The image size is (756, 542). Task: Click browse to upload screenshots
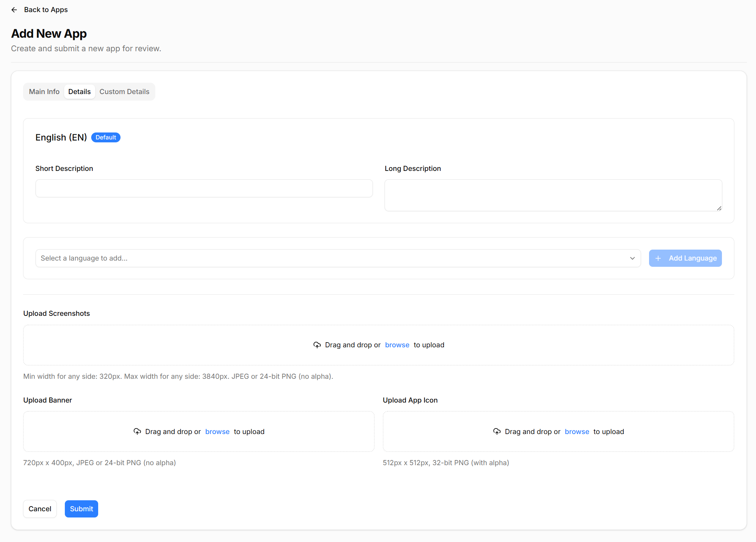coord(397,345)
